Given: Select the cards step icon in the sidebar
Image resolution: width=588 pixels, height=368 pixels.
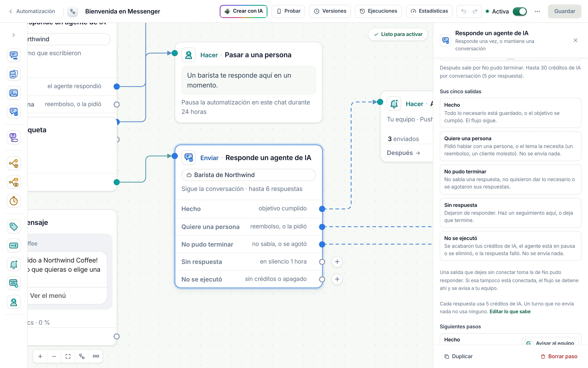Looking at the screenshot, I should (x=14, y=74).
